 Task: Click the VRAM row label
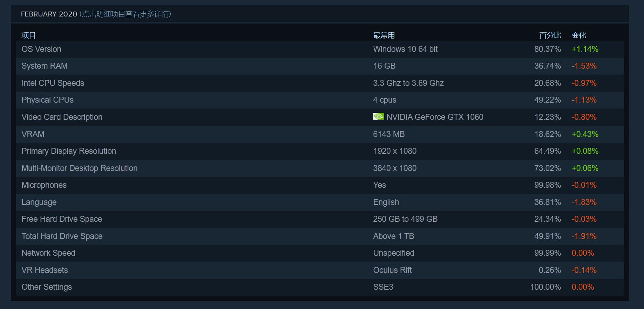33,134
